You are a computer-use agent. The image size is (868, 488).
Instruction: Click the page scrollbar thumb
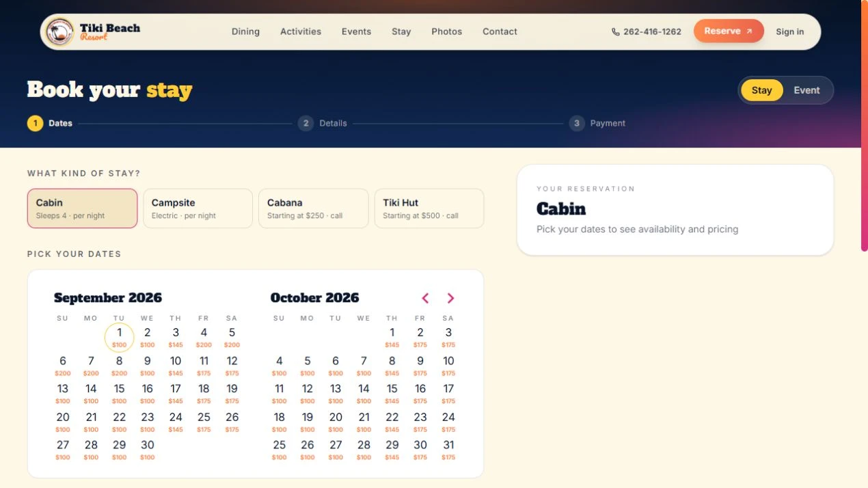tap(865, 126)
